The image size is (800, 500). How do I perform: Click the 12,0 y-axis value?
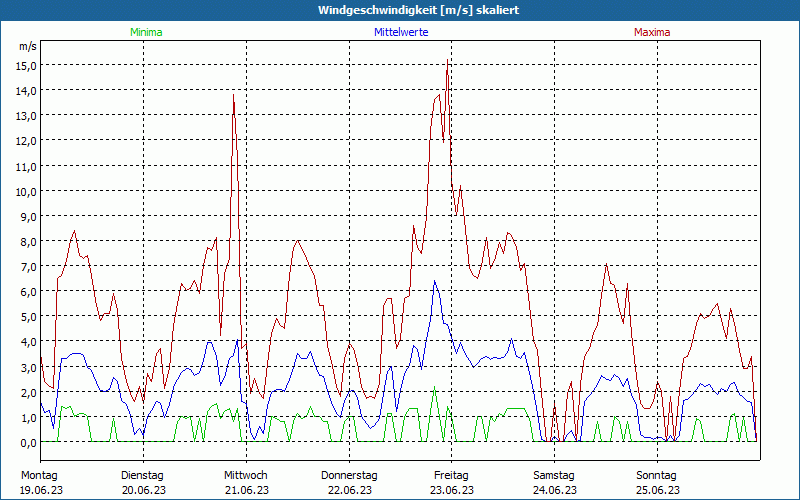[x=28, y=141]
